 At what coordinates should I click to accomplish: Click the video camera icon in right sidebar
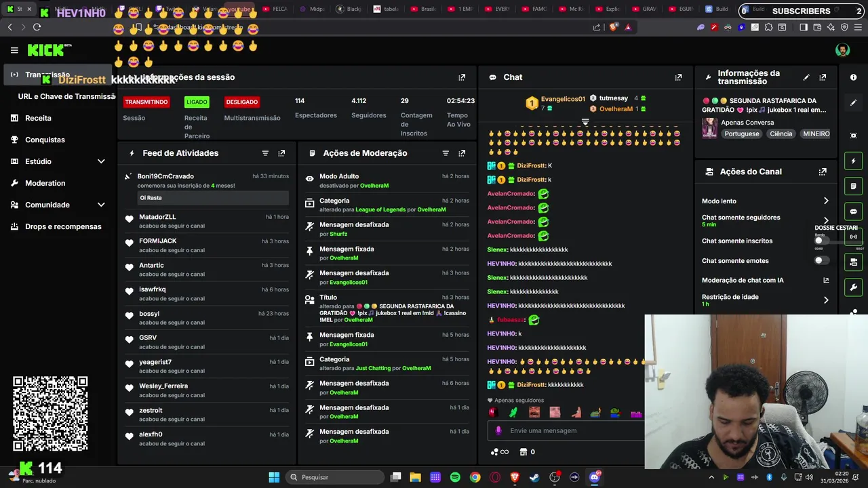[x=854, y=262]
